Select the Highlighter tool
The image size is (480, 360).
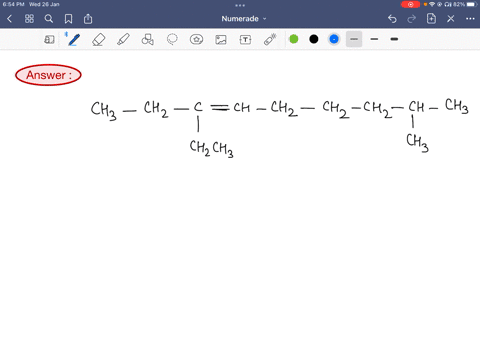[123, 40]
